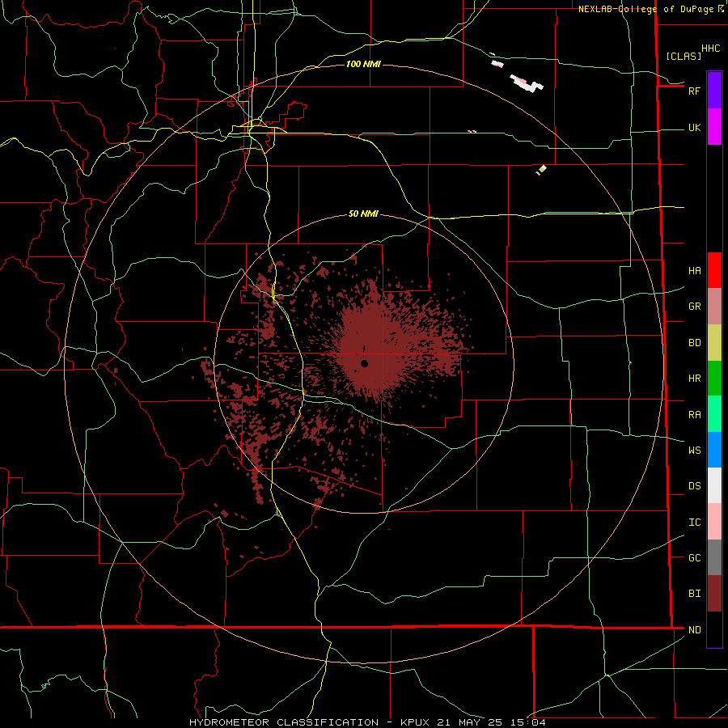
Task: Click the BD legend label
Action: coord(694,343)
